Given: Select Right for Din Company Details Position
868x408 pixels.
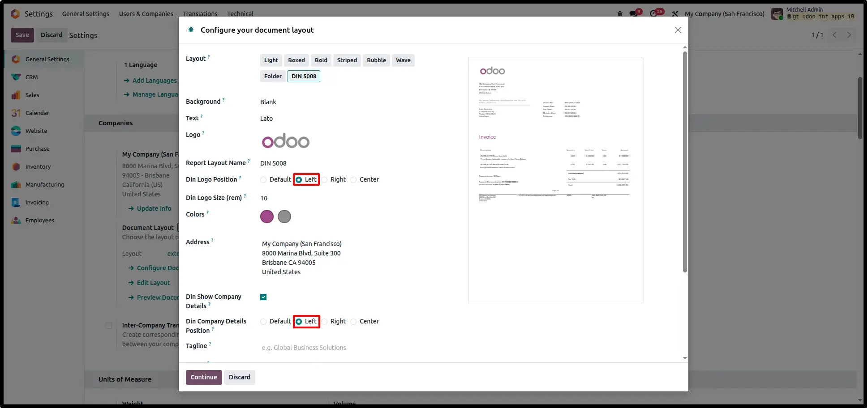Looking at the screenshot, I should click(324, 322).
